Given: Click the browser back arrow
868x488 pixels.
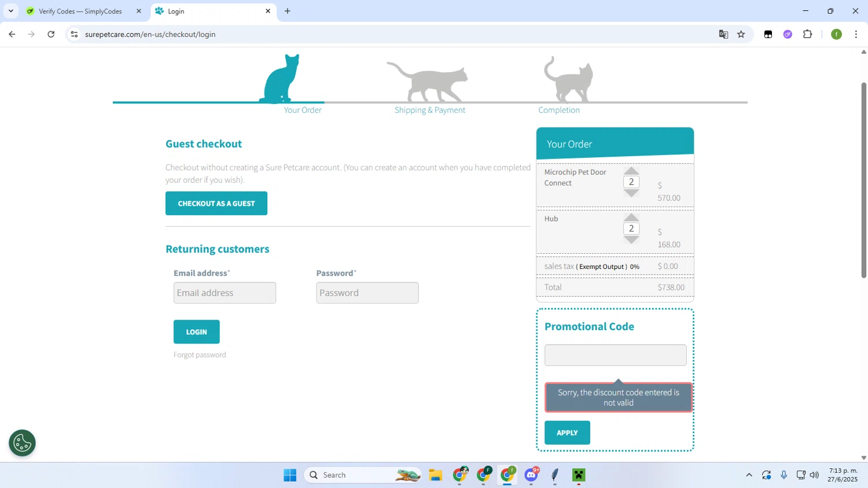Looking at the screenshot, I should point(12,34).
